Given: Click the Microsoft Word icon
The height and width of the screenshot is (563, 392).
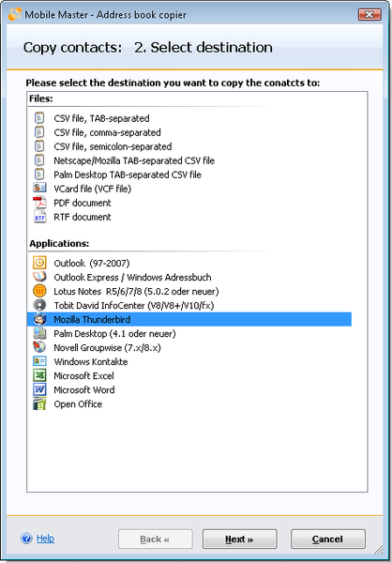Looking at the screenshot, I should coord(39,389).
